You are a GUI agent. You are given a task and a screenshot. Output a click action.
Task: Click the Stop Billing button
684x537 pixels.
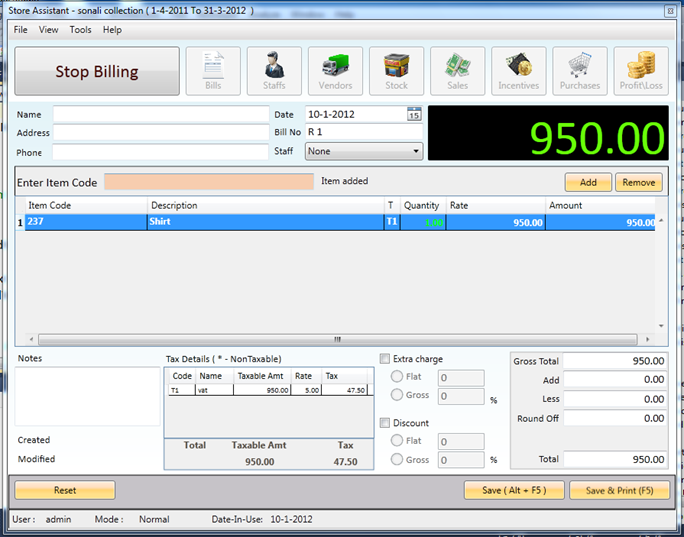[97, 71]
